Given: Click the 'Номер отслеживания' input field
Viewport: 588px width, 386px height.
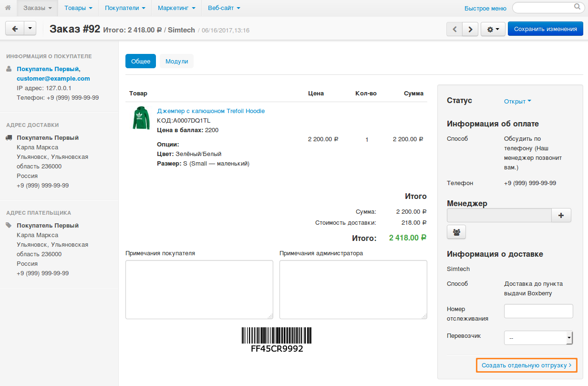Looking at the screenshot, I should point(538,311).
